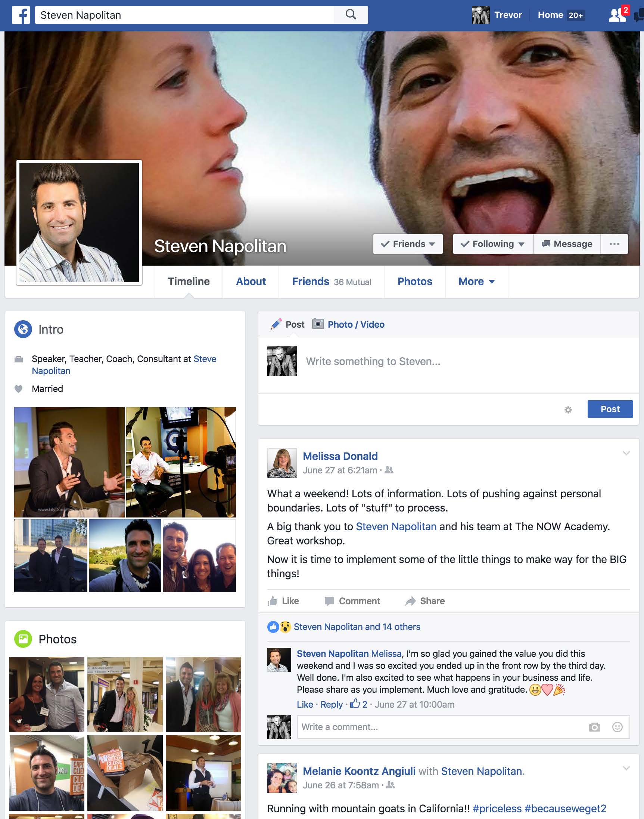Toggle the Following status button

click(x=492, y=244)
